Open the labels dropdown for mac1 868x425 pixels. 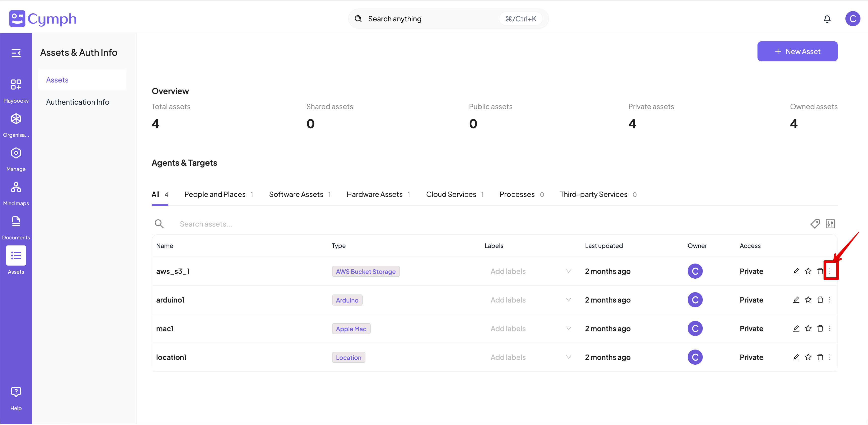(x=568, y=328)
